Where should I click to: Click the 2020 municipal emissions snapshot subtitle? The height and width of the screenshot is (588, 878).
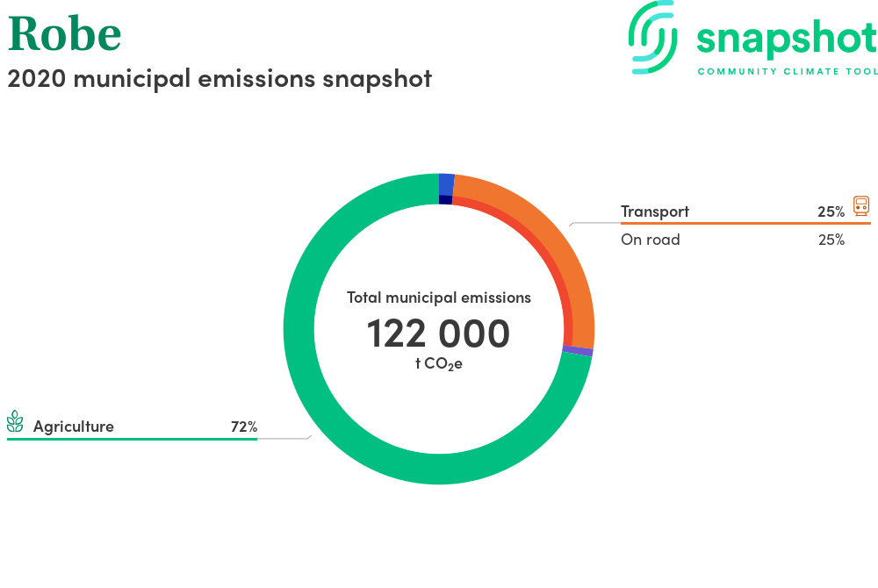[x=219, y=79]
